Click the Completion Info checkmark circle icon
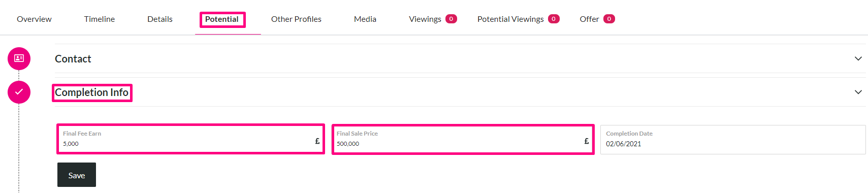 click(19, 92)
